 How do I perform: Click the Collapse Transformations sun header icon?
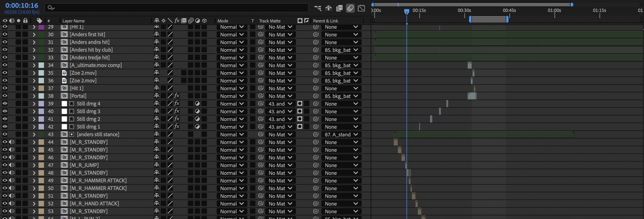[x=163, y=21]
